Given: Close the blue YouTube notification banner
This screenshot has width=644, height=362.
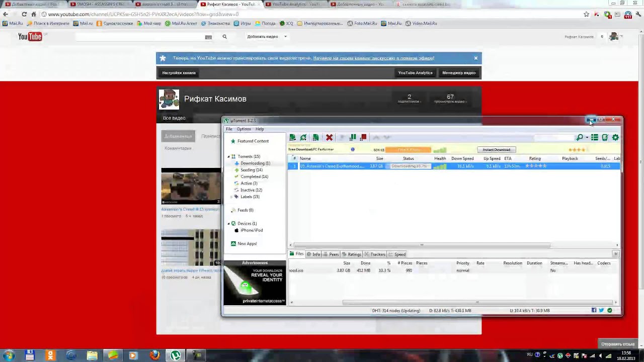Looking at the screenshot, I should (x=475, y=58).
